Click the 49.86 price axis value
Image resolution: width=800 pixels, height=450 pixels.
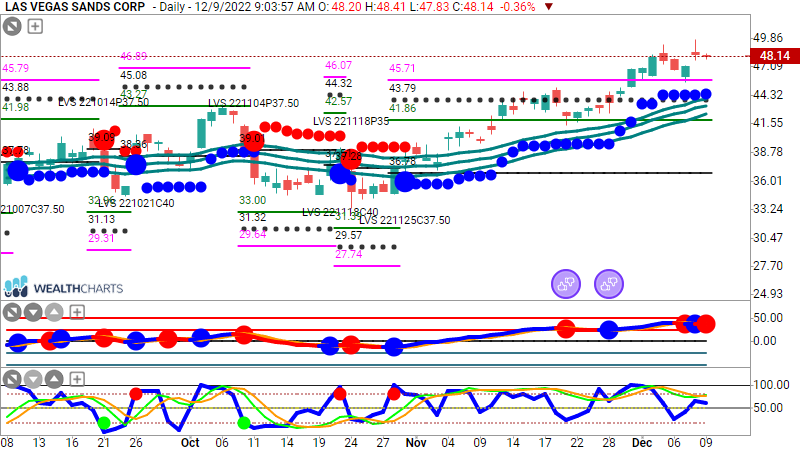pyautogui.click(x=768, y=38)
